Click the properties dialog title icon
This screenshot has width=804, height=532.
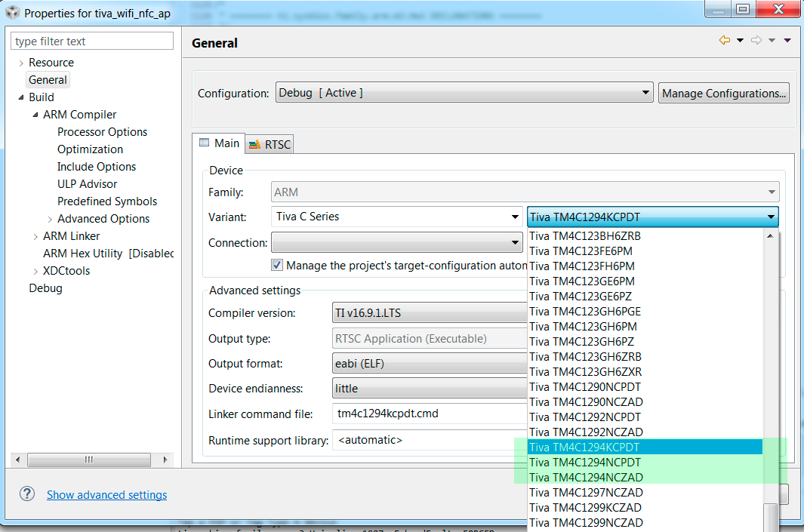coord(12,12)
